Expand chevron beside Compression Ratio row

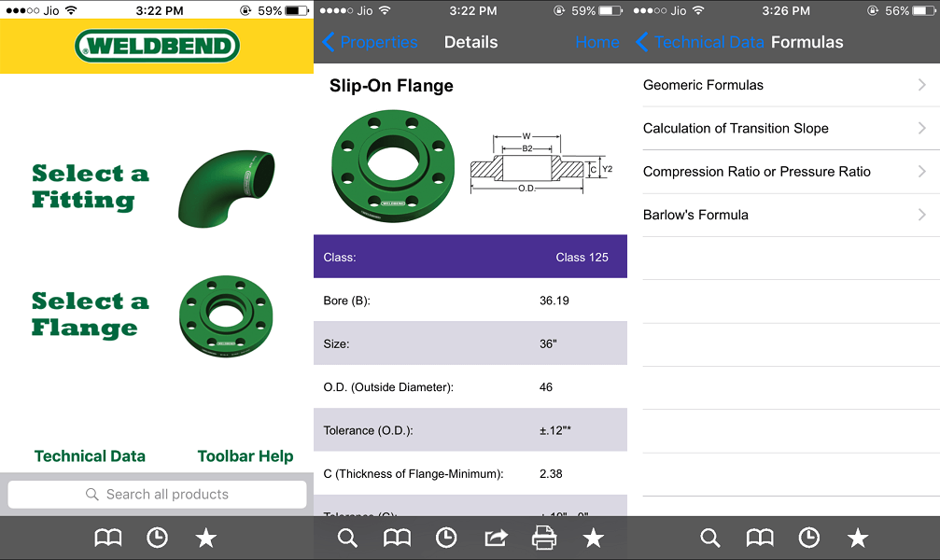tap(922, 172)
